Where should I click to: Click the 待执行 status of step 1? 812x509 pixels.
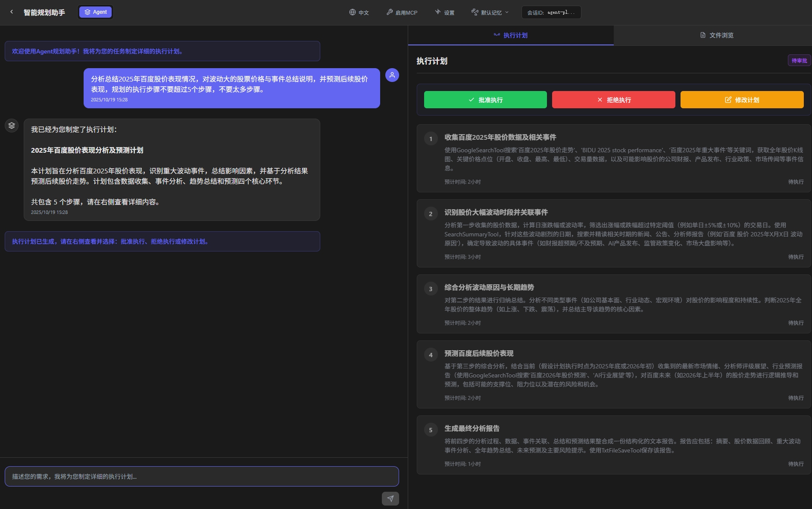(796, 182)
